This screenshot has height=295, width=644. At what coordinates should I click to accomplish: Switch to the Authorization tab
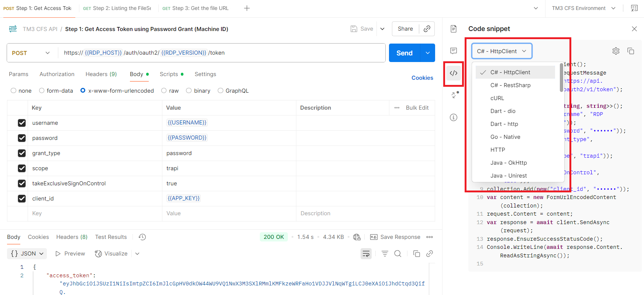(57, 74)
